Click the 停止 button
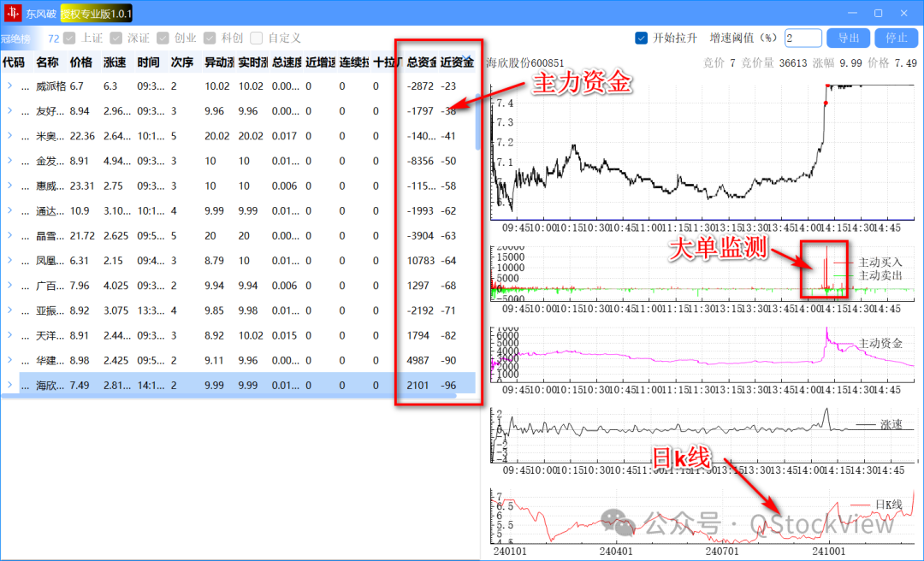 click(897, 38)
